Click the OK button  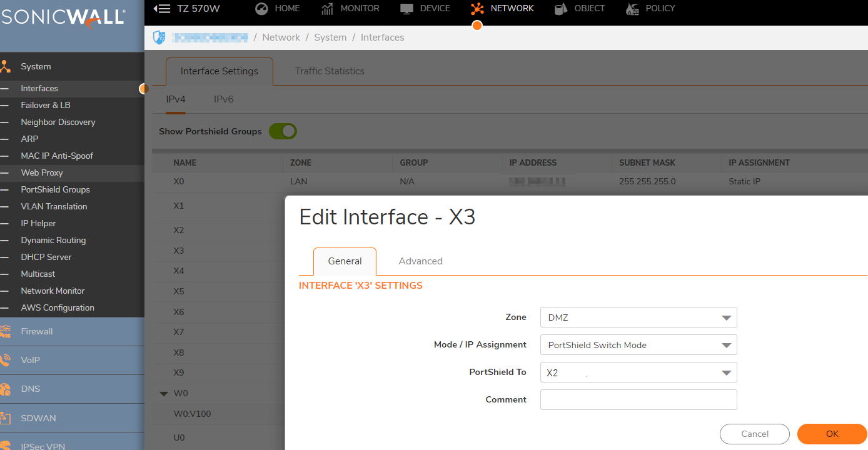tap(832, 434)
